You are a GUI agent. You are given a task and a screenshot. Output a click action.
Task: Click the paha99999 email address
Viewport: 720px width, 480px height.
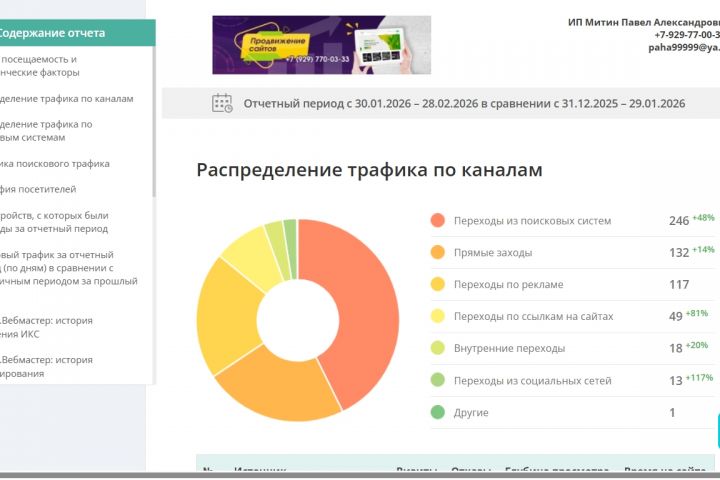pyautogui.click(x=684, y=47)
